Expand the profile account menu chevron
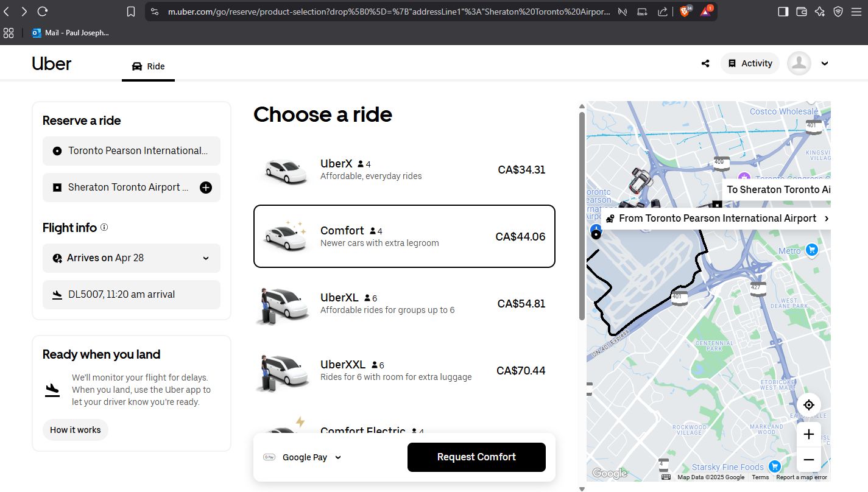Screen dimensions: 868x492 coord(825,63)
